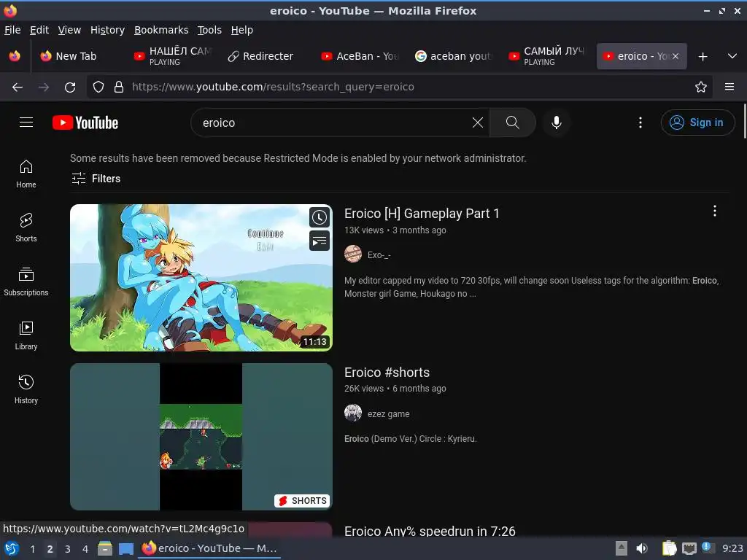Open the taskbar start menu icon
747x560 pixels.
point(11,548)
